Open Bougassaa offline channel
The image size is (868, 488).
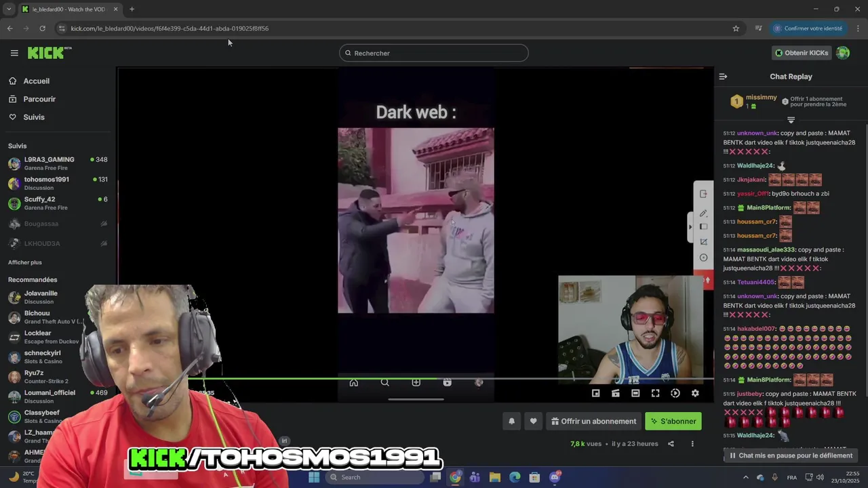(58, 224)
